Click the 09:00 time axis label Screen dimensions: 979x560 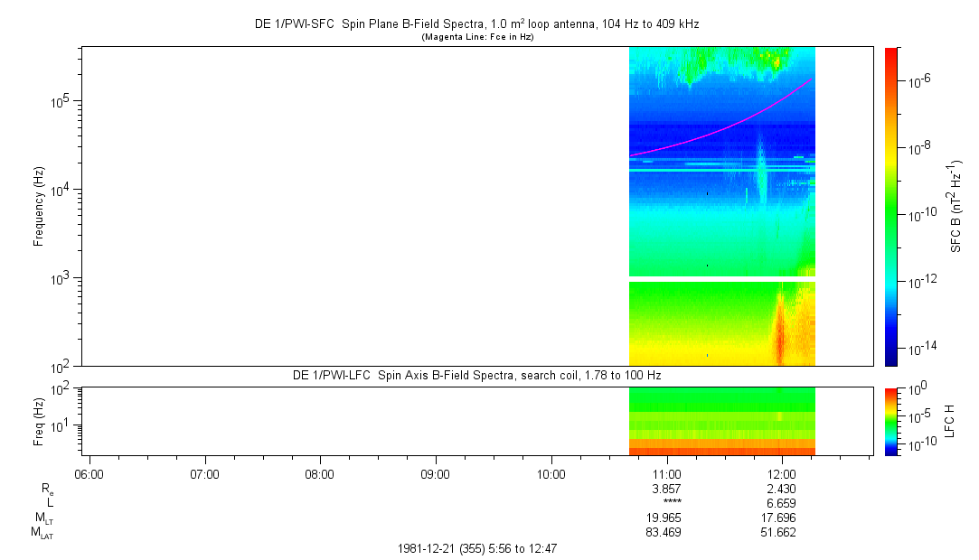(x=436, y=474)
